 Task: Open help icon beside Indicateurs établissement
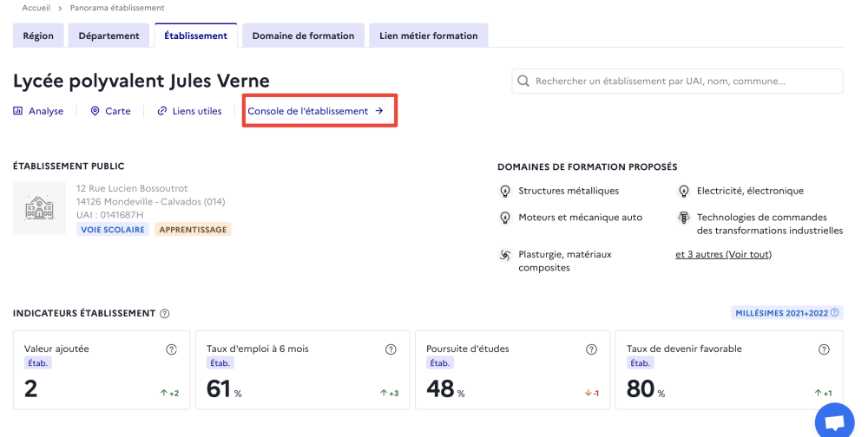[164, 314]
